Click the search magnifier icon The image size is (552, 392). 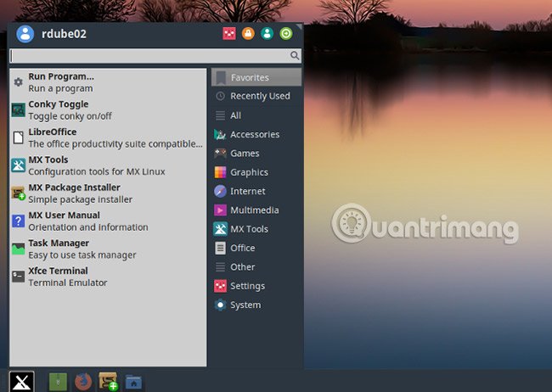[295, 56]
